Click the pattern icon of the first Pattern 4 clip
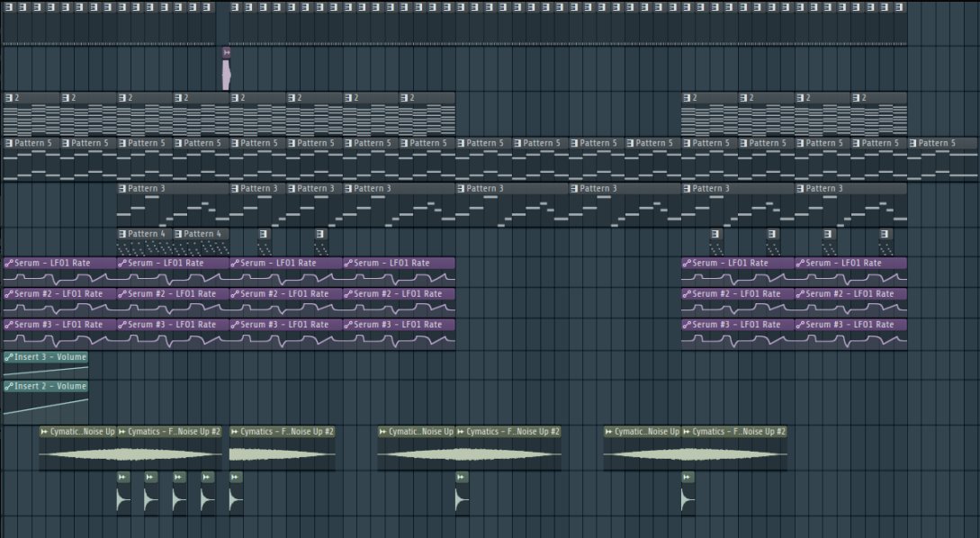 tap(122, 234)
